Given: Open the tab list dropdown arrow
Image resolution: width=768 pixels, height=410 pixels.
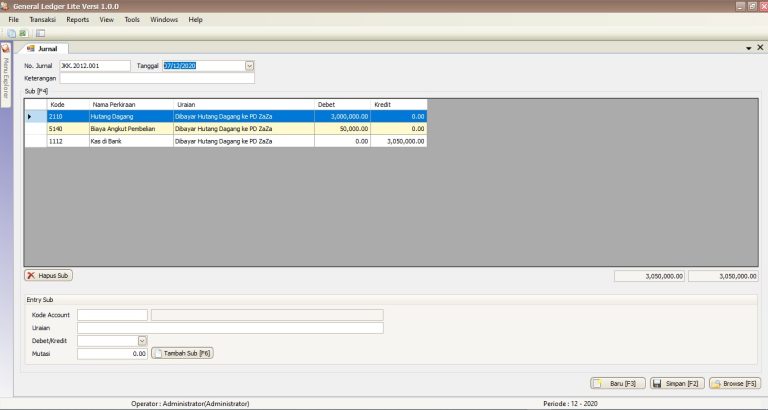Looking at the screenshot, I should (747, 47).
